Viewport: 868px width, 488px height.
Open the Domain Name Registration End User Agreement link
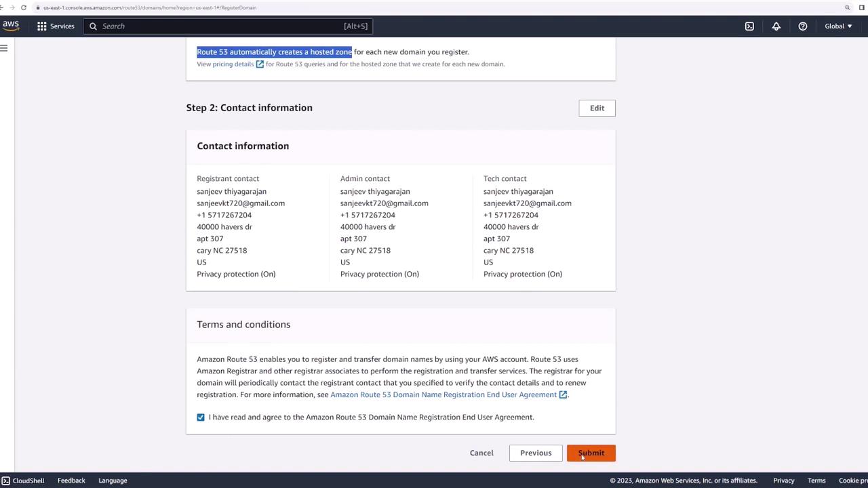click(x=443, y=394)
